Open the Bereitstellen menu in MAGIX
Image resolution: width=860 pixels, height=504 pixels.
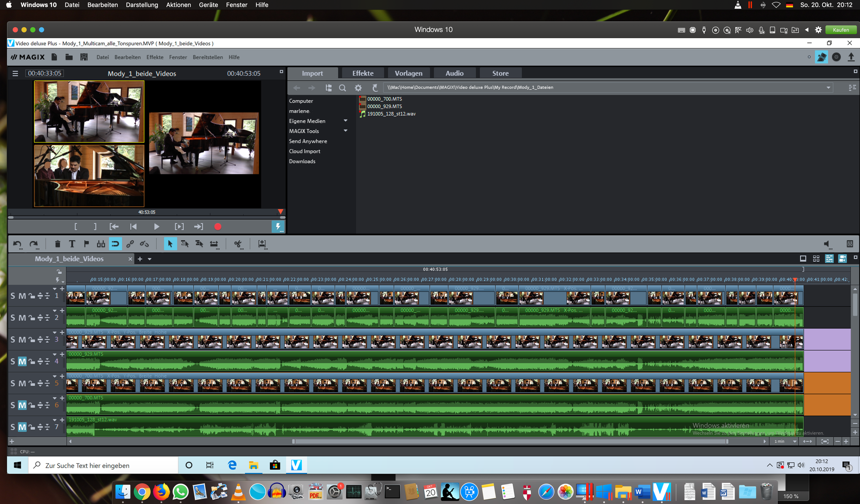point(208,57)
